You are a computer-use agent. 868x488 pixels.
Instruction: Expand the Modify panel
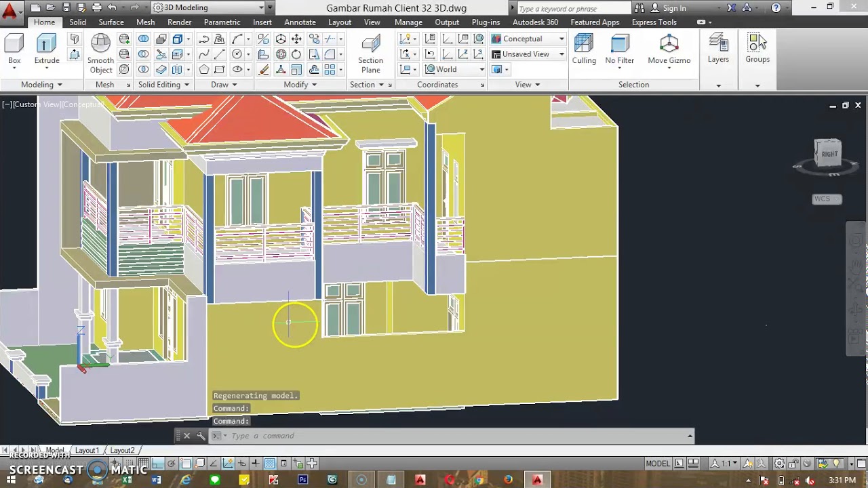tap(300, 85)
